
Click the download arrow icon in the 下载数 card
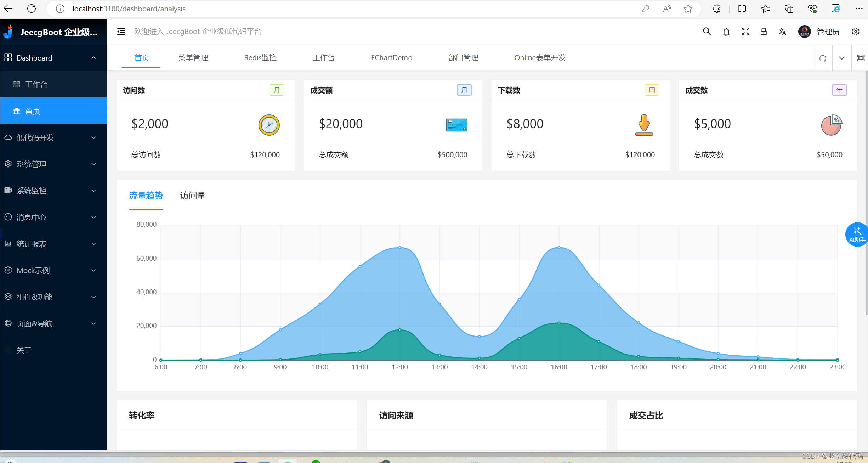point(644,125)
